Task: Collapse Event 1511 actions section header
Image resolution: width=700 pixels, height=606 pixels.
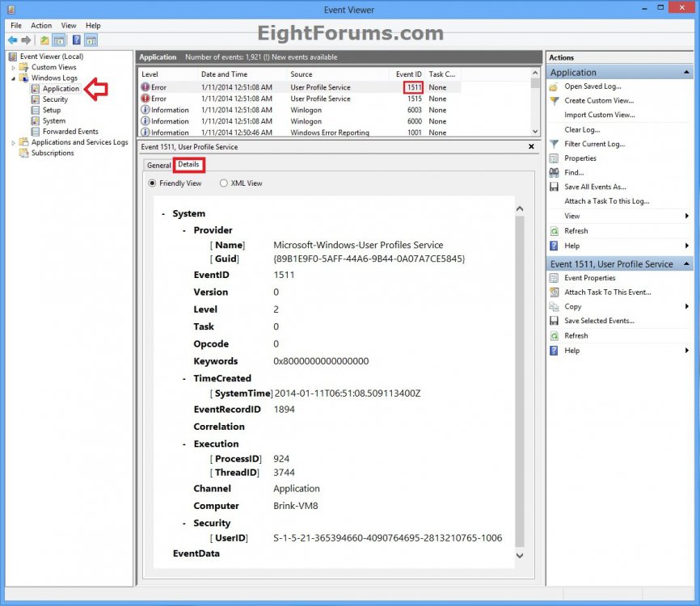Action: [x=686, y=264]
